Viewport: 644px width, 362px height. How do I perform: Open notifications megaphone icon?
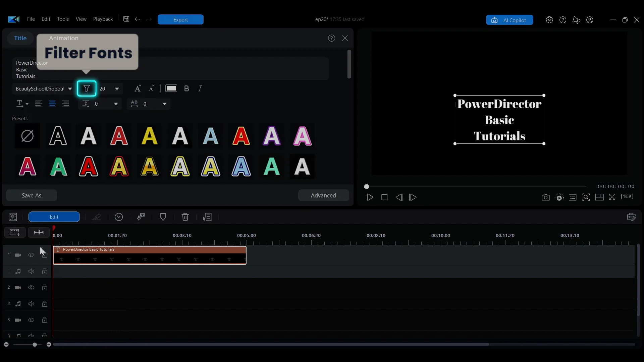[576, 20]
